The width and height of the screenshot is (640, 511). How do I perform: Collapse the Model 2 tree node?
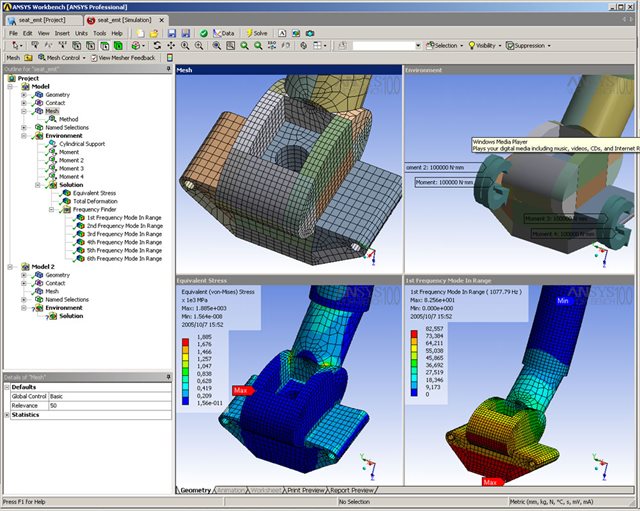pyautogui.click(x=10, y=267)
